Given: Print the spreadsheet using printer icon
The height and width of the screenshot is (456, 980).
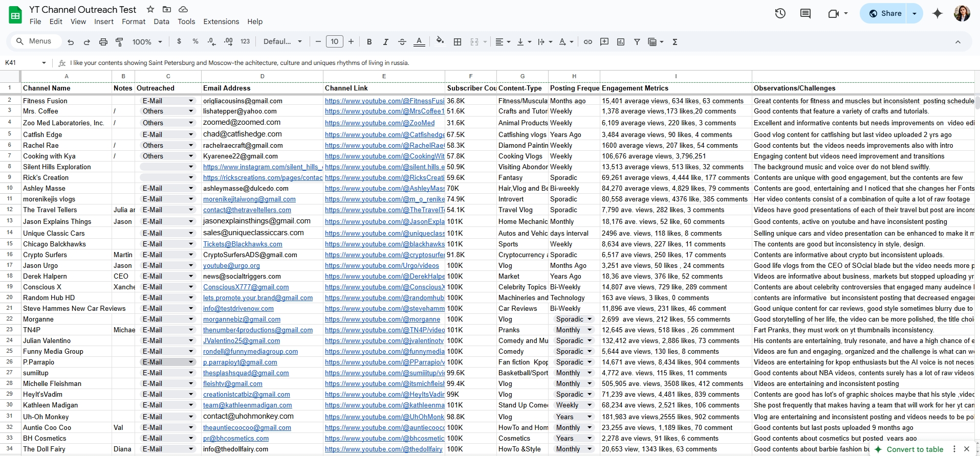Looking at the screenshot, I should (103, 42).
